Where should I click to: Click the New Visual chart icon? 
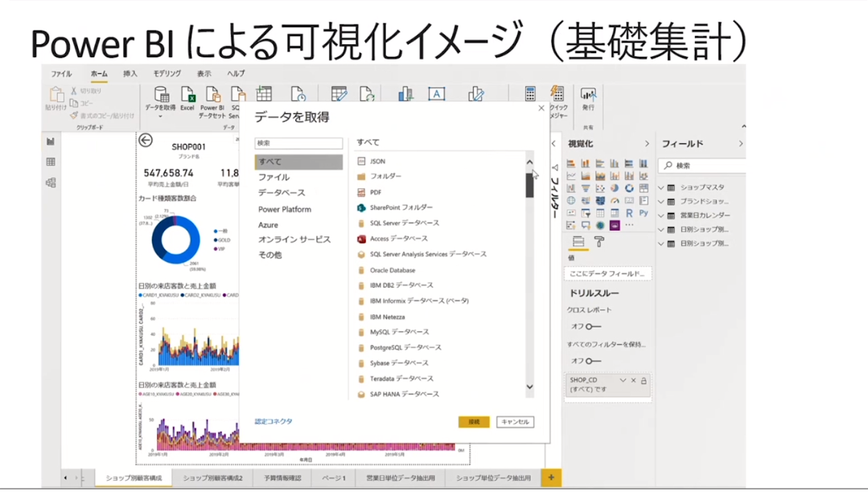[x=405, y=94]
